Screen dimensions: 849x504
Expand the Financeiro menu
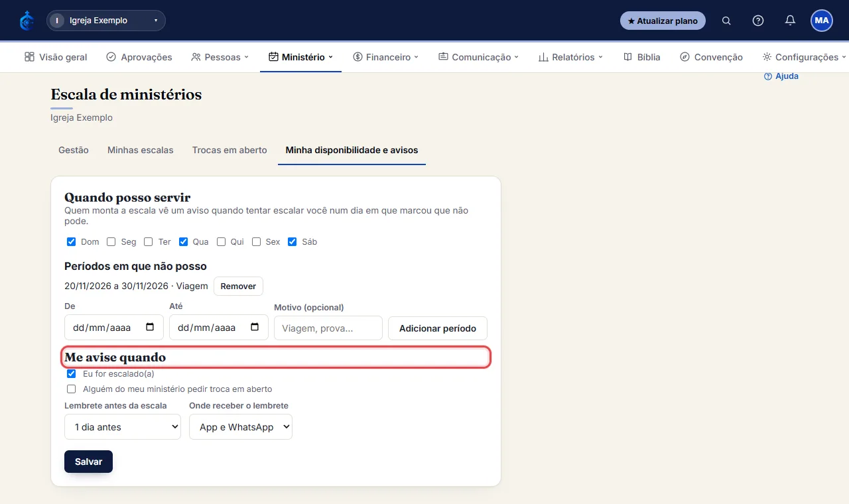point(386,57)
